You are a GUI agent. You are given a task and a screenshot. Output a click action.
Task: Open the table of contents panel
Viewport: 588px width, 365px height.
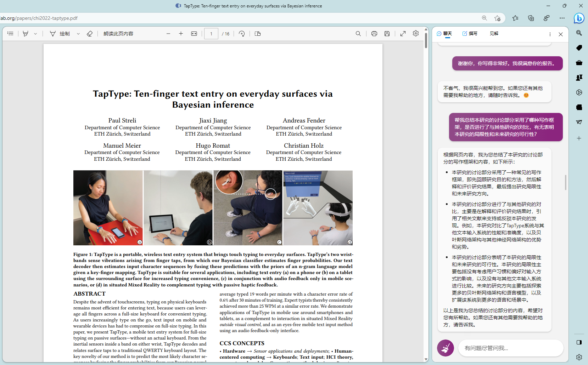click(x=10, y=34)
